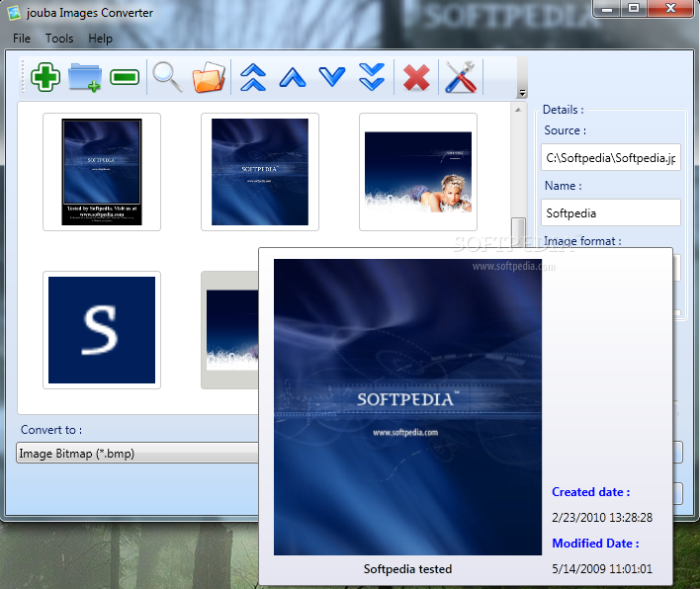Click the 'Image format :' label

582,241
